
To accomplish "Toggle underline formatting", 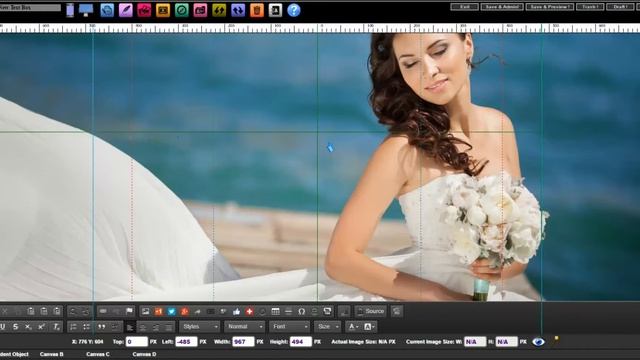I will pos(2,327).
